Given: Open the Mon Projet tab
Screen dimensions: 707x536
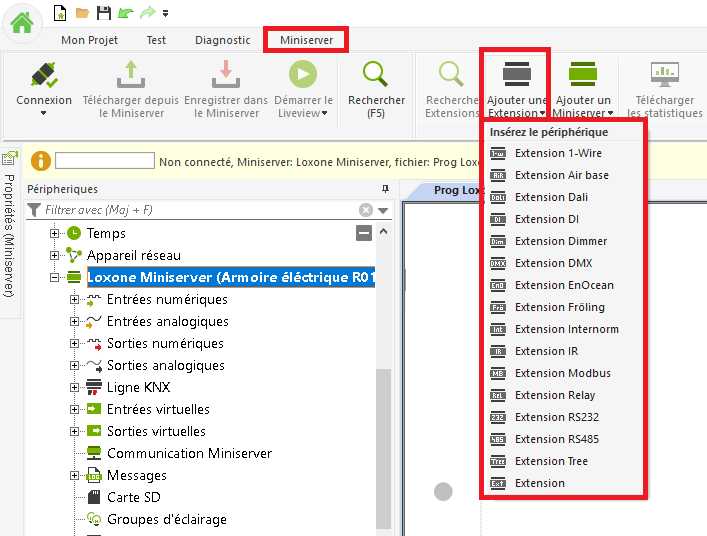Looking at the screenshot, I should 89,40.
